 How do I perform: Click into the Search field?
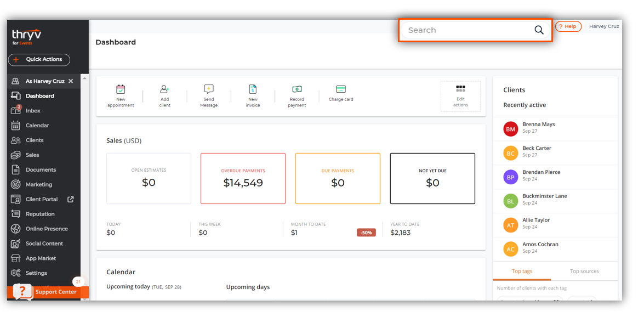pyautogui.click(x=475, y=30)
